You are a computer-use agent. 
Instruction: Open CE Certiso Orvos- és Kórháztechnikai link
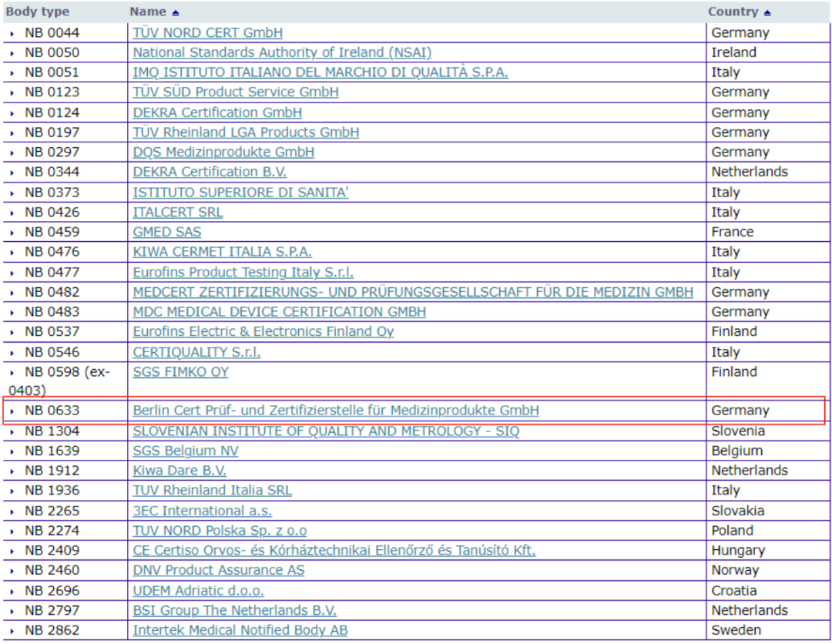[334, 550]
